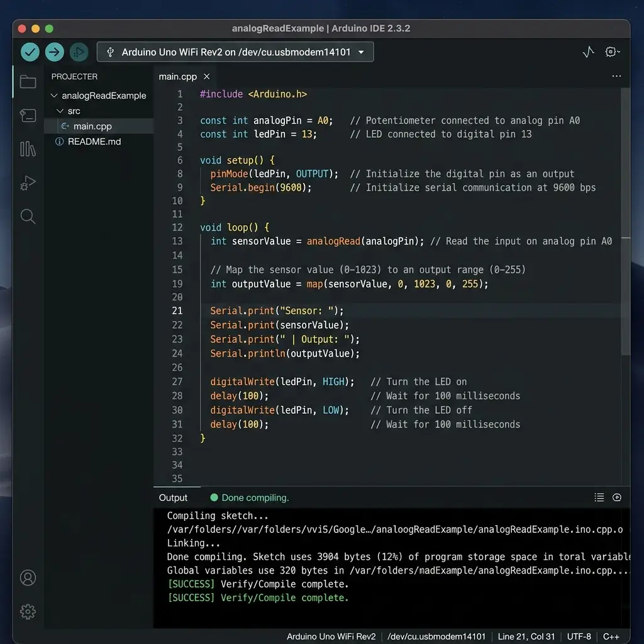Open the Serial Plotter waveform icon

coord(588,52)
